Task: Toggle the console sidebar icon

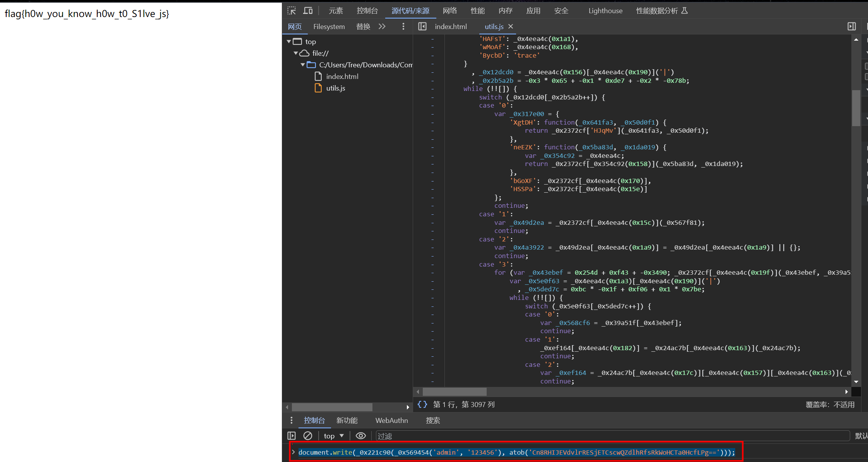Action: (292, 436)
